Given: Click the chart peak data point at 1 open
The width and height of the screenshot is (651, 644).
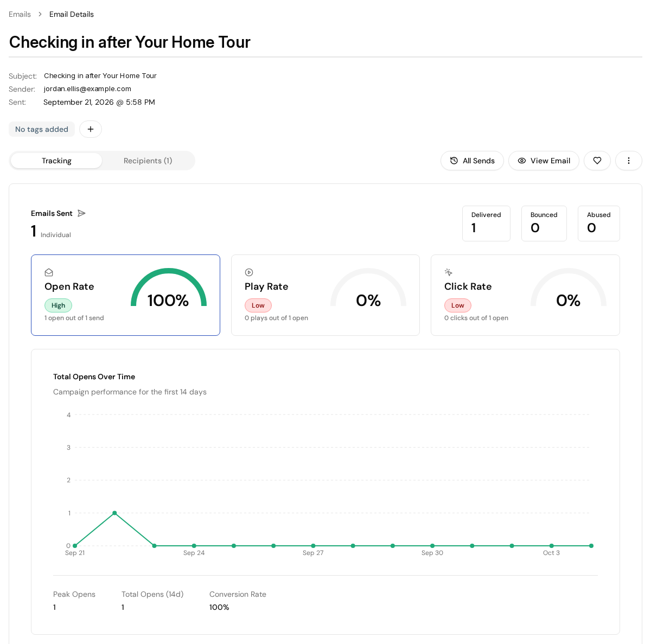Looking at the screenshot, I should [114, 513].
